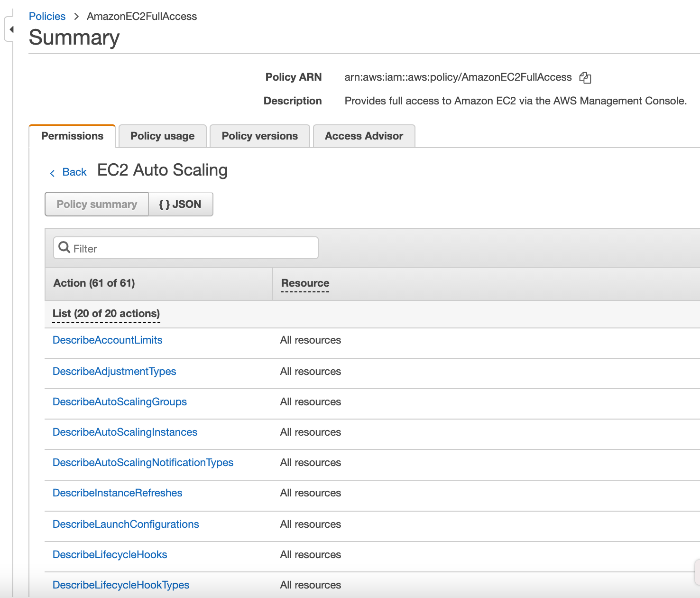The height and width of the screenshot is (598, 700).
Task: Click the Action (61 of 61) column header
Action: [x=94, y=283]
